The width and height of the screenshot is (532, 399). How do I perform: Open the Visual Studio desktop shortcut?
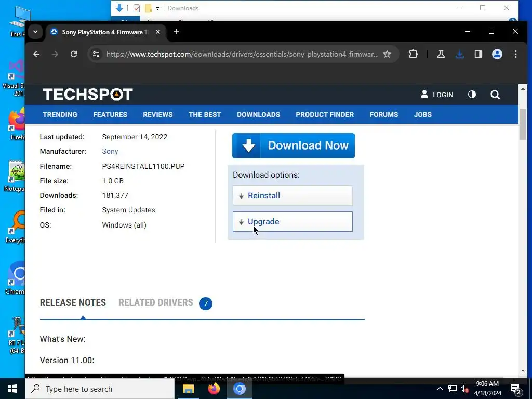[x=15, y=78]
